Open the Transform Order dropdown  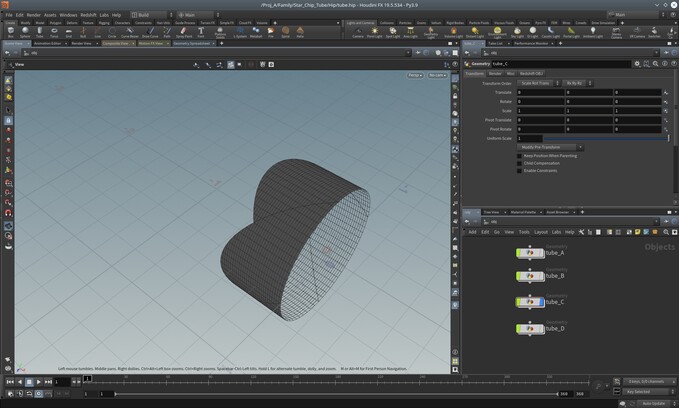coord(539,83)
